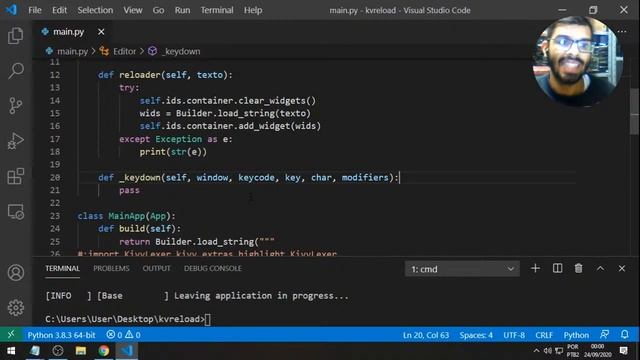
Task: Click line number 20 in the gutter
Action: [55, 177]
